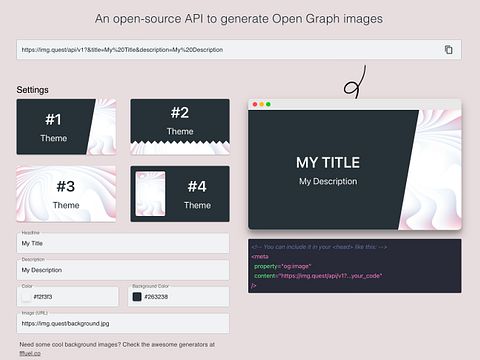The width and height of the screenshot is (480, 360).
Task: Open the text Color swatch picker
Action: [x=27, y=297]
